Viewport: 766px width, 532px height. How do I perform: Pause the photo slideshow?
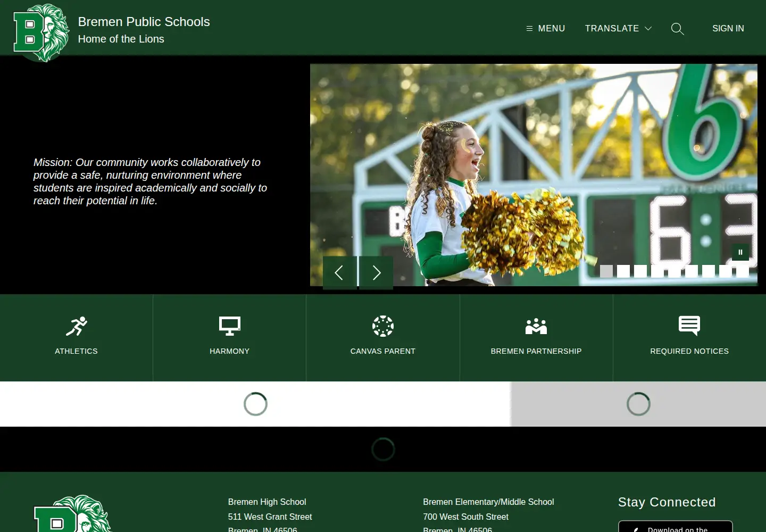pyautogui.click(x=740, y=252)
